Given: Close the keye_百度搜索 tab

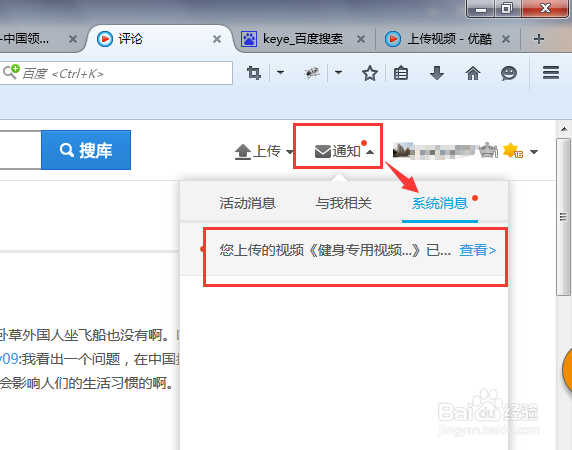Looking at the screenshot, I should coord(361,39).
